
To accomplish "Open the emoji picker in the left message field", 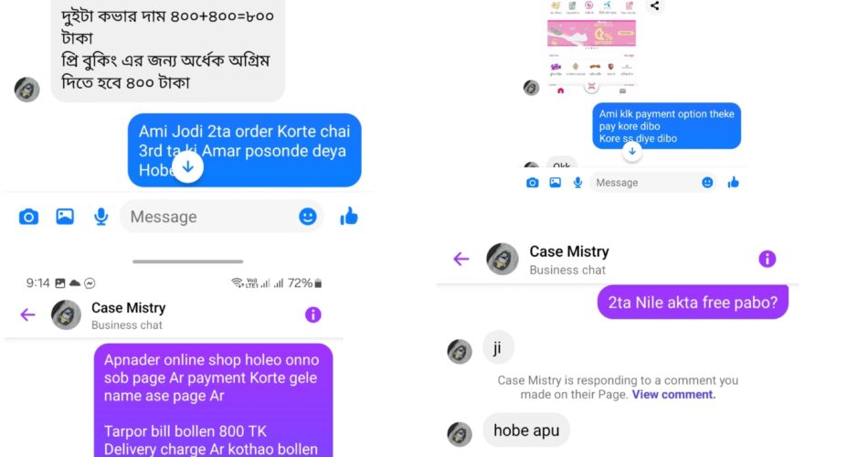I will click(308, 217).
